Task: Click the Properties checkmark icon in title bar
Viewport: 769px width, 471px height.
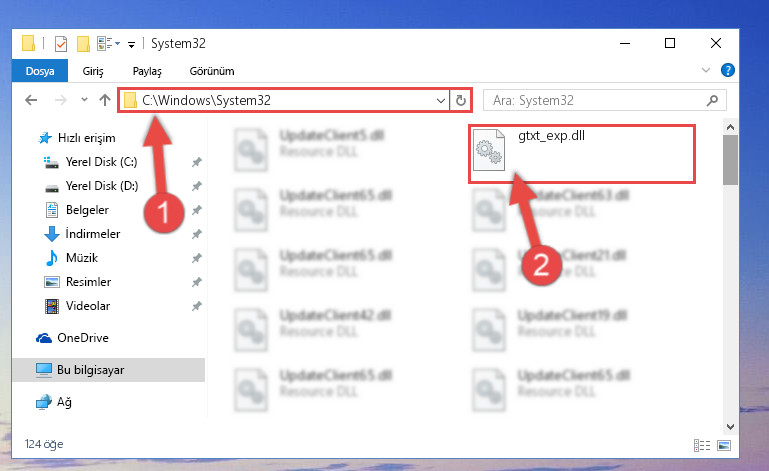Action: 61,44
